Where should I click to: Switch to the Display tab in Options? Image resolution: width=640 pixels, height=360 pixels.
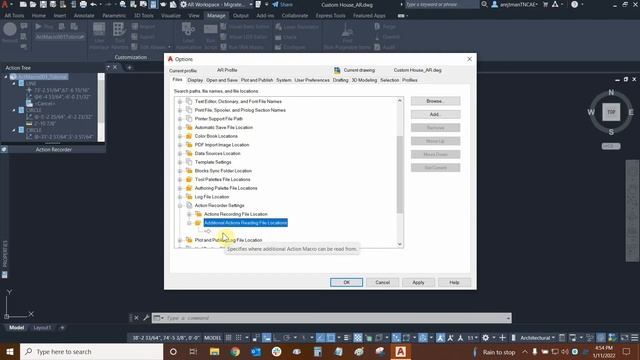pyautogui.click(x=195, y=80)
